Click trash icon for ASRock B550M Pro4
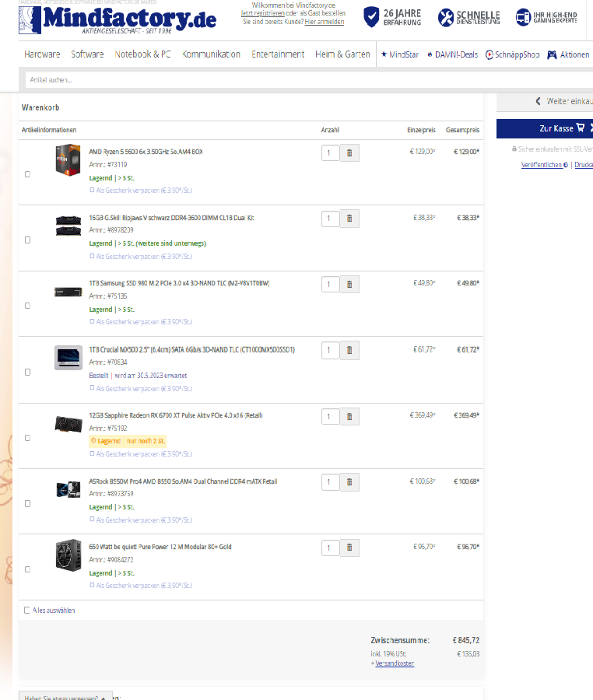This screenshot has height=700, width=593. [349, 482]
